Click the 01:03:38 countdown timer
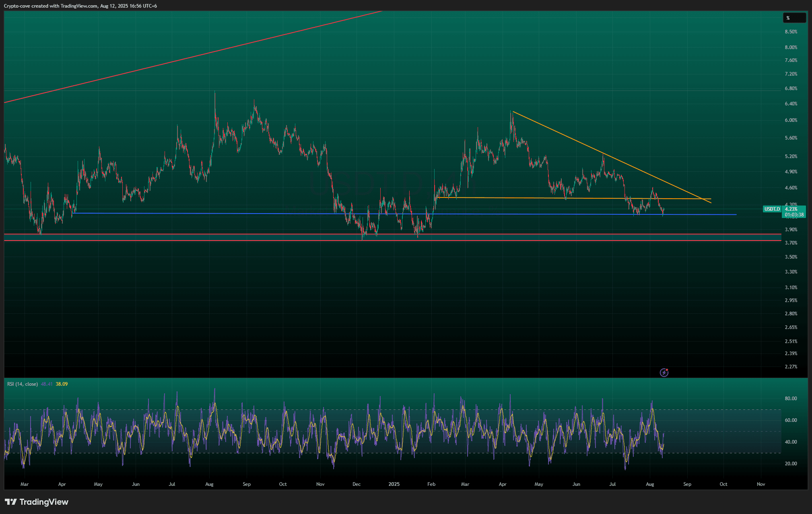812x514 pixels. (x=794, y=215)
